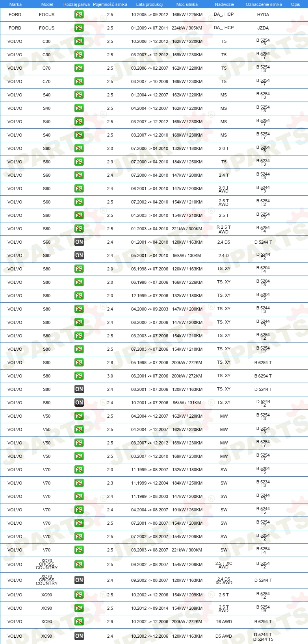Click the production years 10.2012 -> 09.2014
Screen dimensions: 308x644
(x=150, y=608)
